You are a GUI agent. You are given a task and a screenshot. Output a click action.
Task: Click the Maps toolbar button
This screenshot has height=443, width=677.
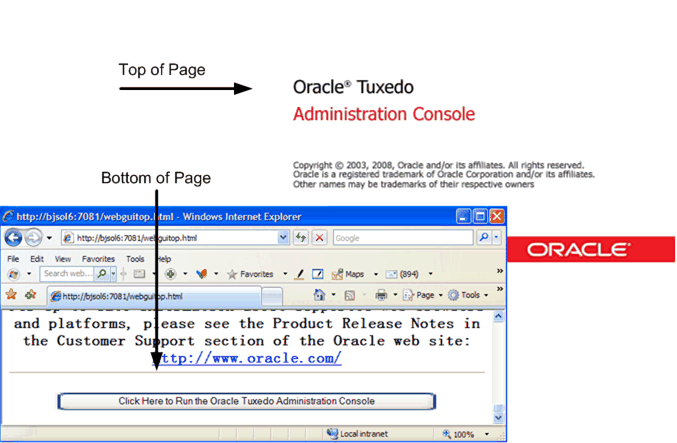(x=348, y=274)
